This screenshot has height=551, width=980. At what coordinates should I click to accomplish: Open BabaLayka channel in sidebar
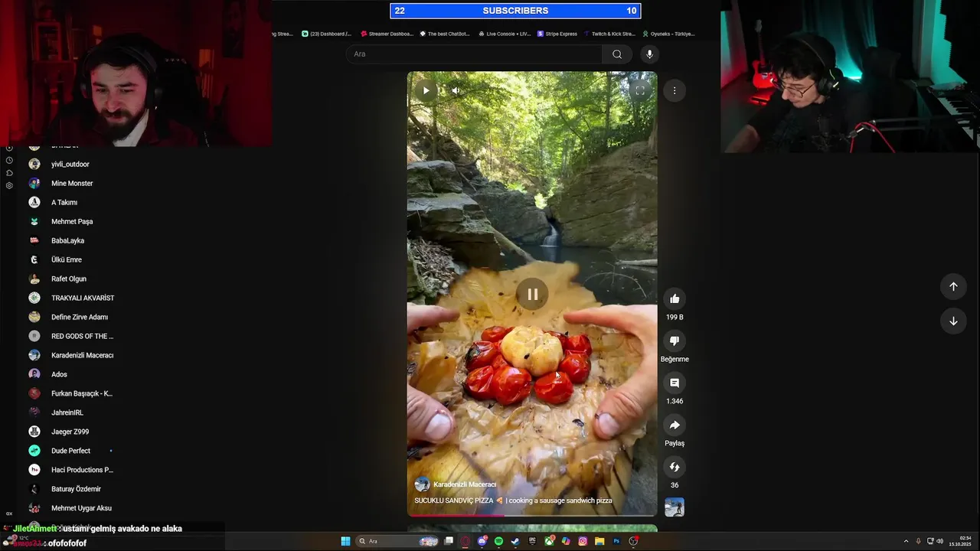[x=67, y=241]
